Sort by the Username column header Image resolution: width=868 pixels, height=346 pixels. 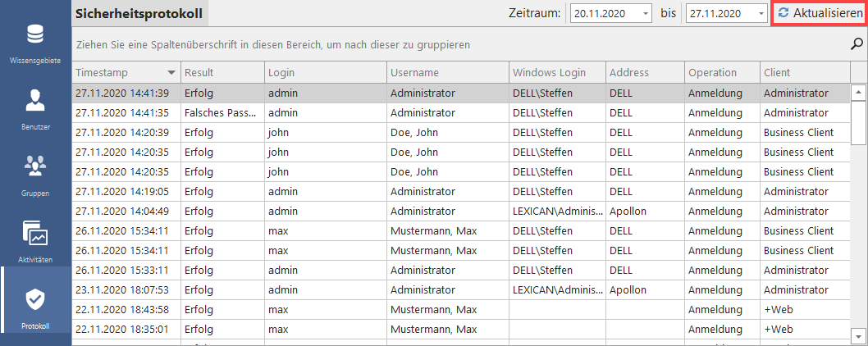[414, 73]
